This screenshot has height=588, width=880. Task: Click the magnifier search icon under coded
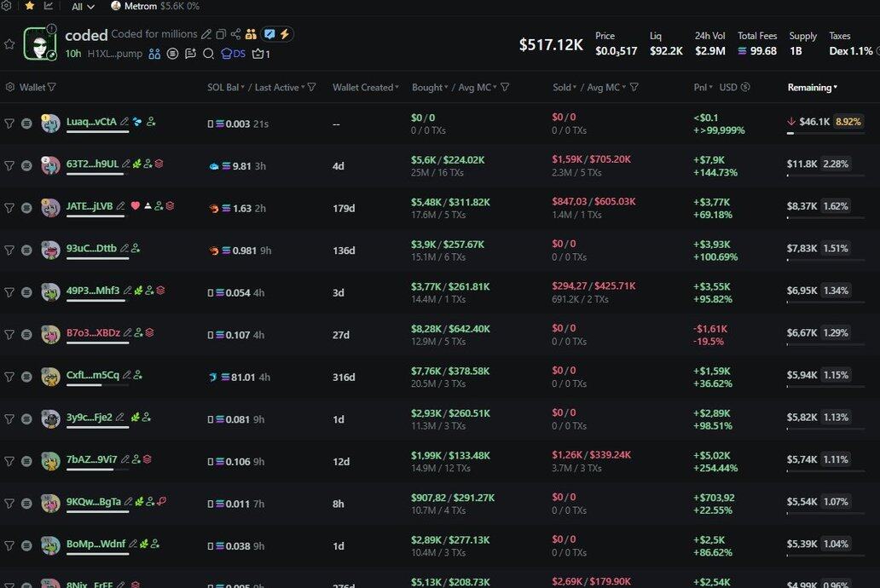point(208,54)
